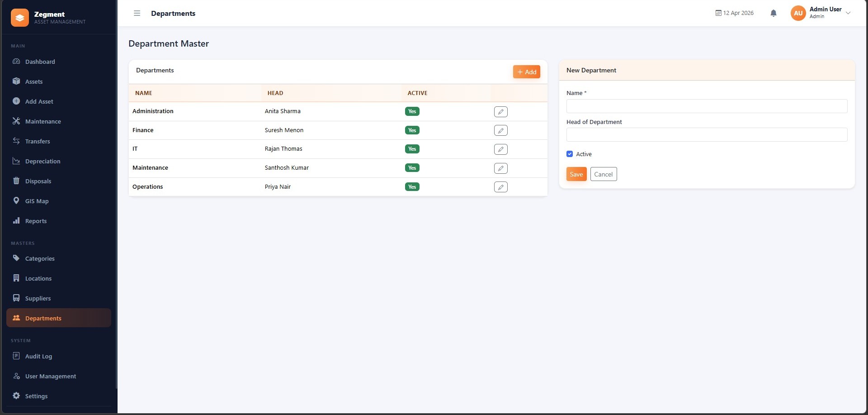The width and height of the screenshot is (868, 415).
Task: Go to Depreciation in sidebar
Action: (x=42, y=161)
